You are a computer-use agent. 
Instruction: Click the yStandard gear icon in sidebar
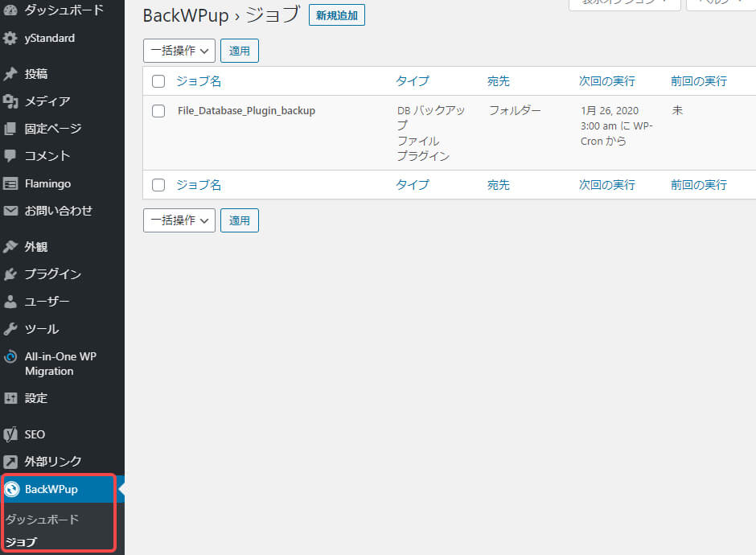click(x=10, y=38)
